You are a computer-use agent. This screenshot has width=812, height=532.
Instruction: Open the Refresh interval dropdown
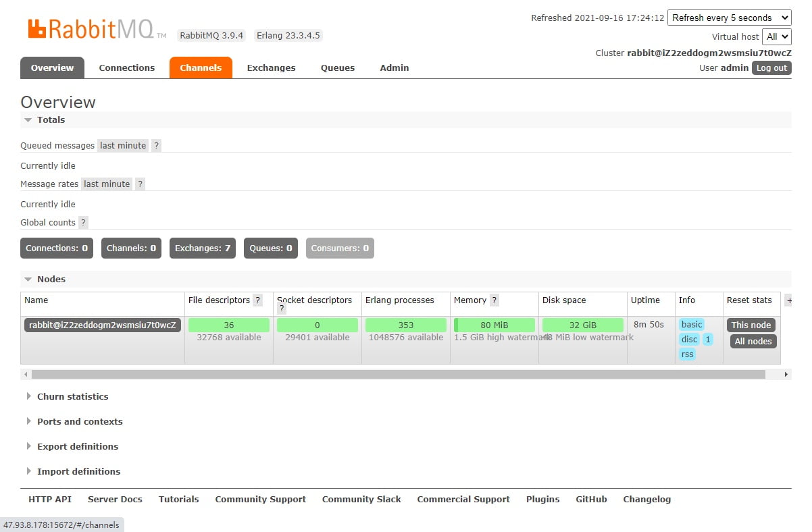(729, 18)
